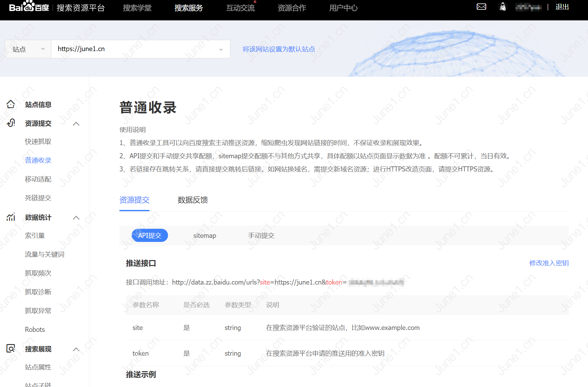Collapse the 资源提交 sidebar section
Viewport: 588px width, 387px height.
click(x=76, y=123)
